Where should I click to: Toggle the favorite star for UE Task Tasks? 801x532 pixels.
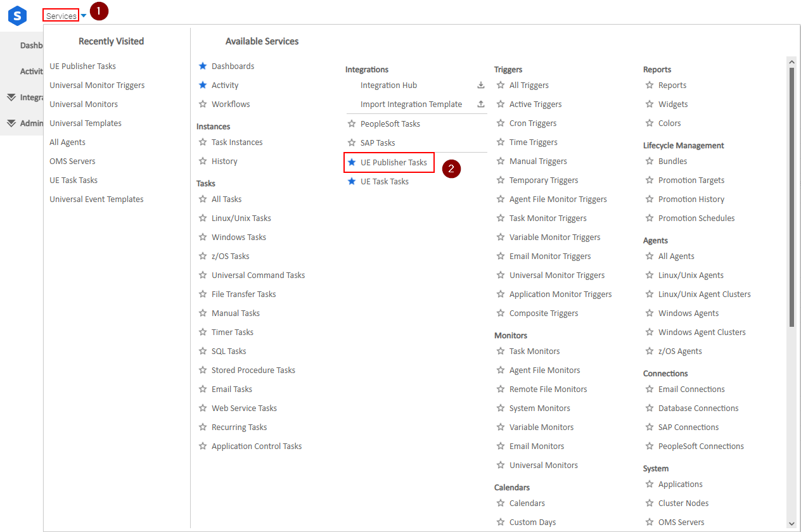pyautogui.click(x=352, y=182)
